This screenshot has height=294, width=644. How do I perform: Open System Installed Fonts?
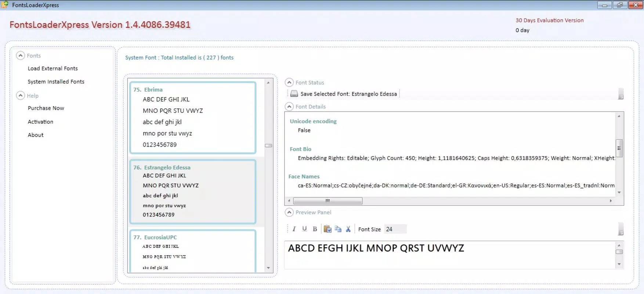pyautogui.click(x=56, y=82)
